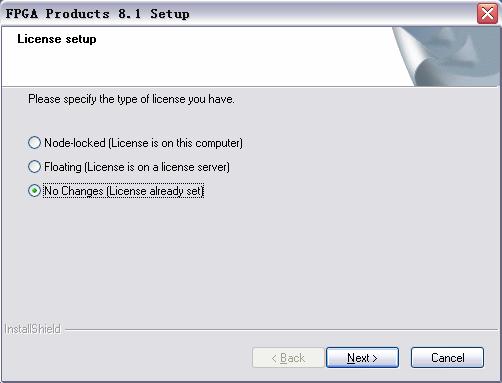This screenshot has width=502, height=383.
Task: Click the 'Node-locked (License is on this computer)' label
Action: [x=143, y=143]
